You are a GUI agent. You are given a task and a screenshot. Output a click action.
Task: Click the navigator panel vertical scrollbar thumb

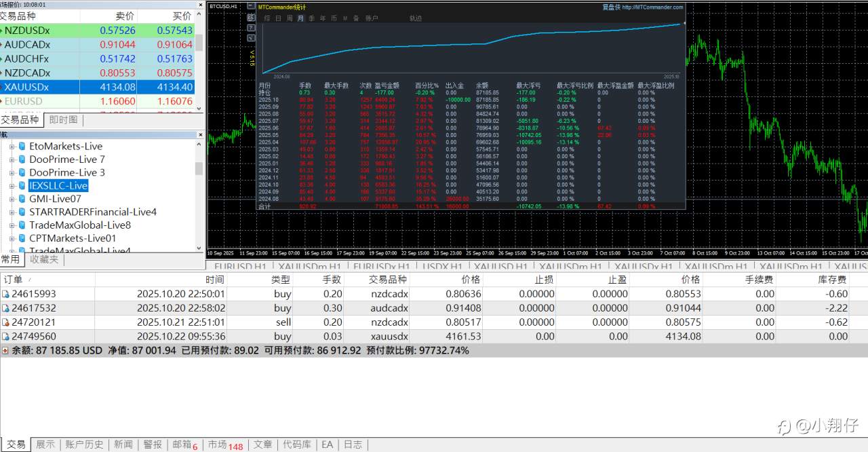click(x=199, y=168)
